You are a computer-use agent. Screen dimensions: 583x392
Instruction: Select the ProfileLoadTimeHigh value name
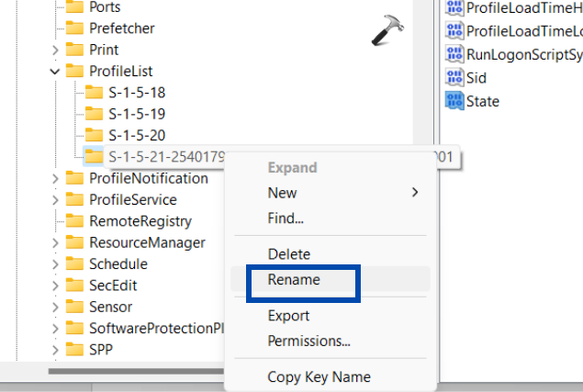pyautogui.click(x=524, y=7)
